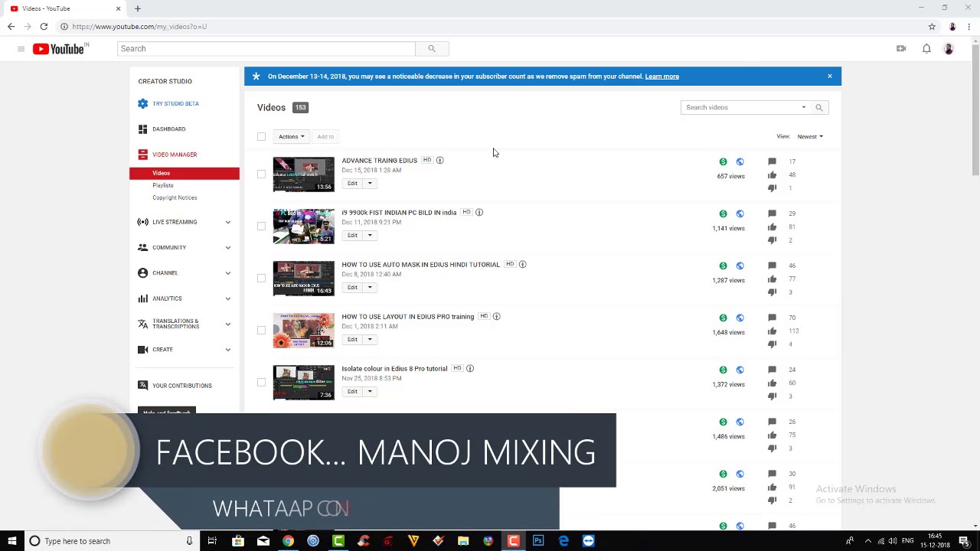Screen dimensions: 980x551
Task: Click the YouTube search input field
Action: tap(266, 49)
